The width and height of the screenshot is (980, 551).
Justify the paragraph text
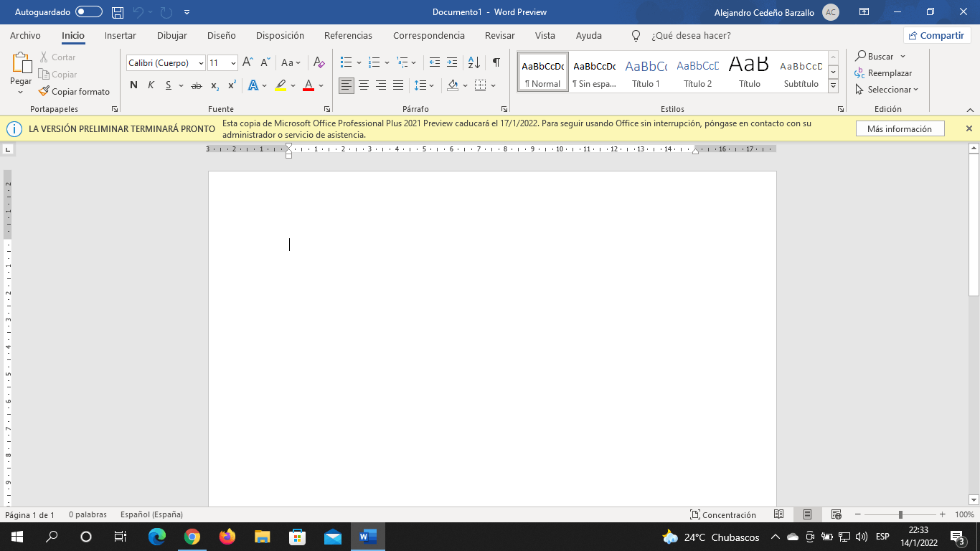[x=398, y=85]
